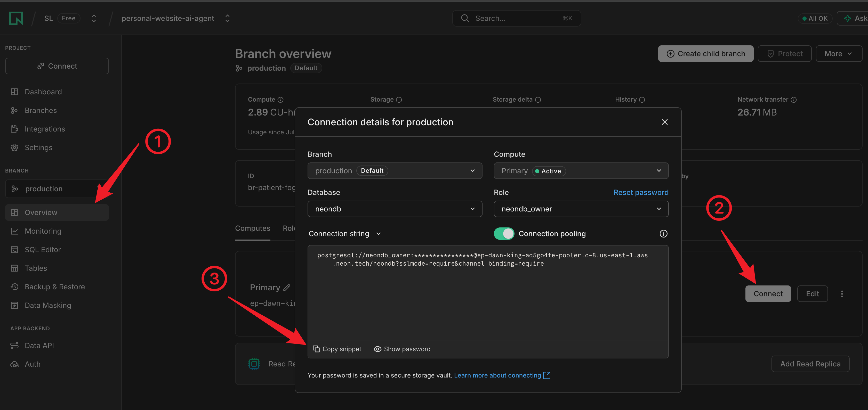Click the Compute info icon
The width and height of the screenshot is (868, 410).
[x=280, y=100]
